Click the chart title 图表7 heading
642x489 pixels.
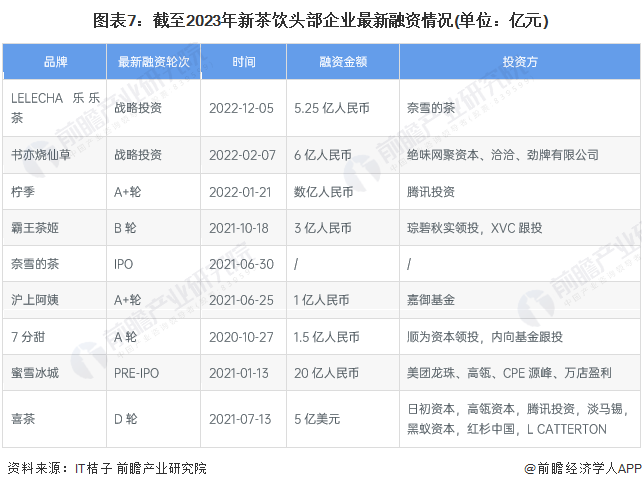click(321, 20)
